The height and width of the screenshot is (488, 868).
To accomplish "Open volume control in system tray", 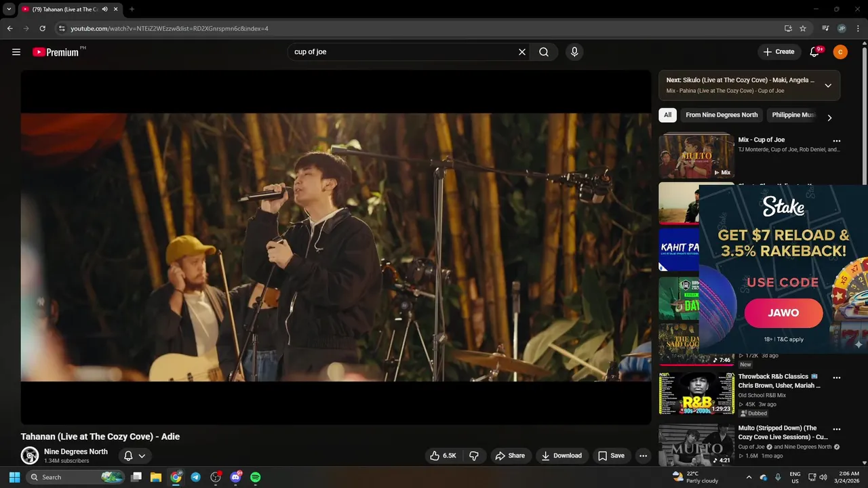I will (823, 477).
